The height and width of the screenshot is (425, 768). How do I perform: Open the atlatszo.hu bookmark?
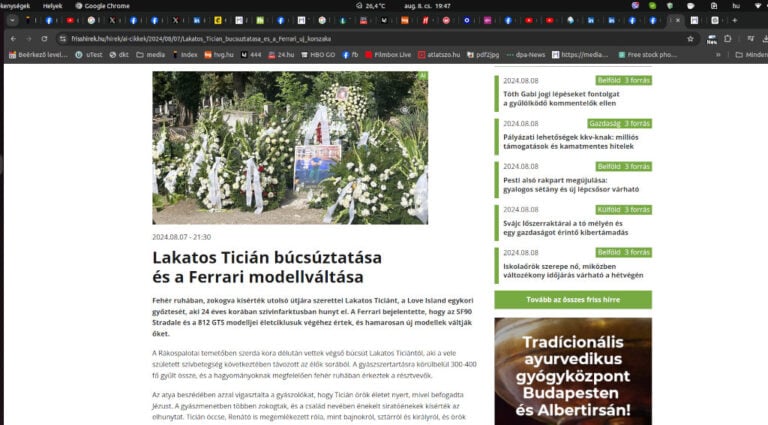pos(439,55)
